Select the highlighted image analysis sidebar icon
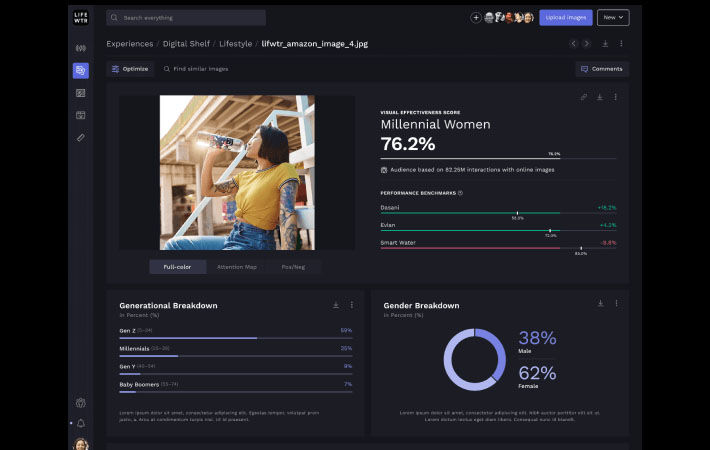 click(81, 71)
